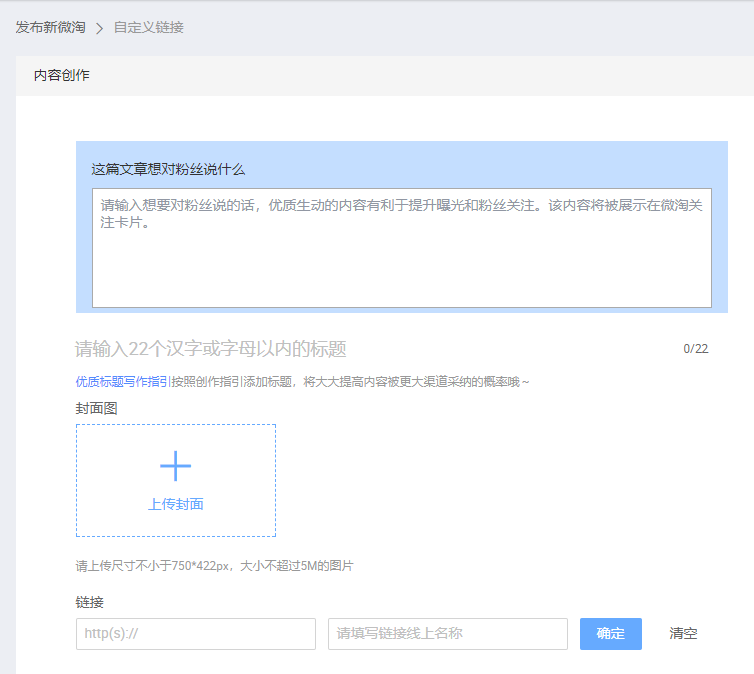This screenshot has width=754, height=674.
Task: Select the 自定义链接 breadcrumb item
Action: click(148, 27)
